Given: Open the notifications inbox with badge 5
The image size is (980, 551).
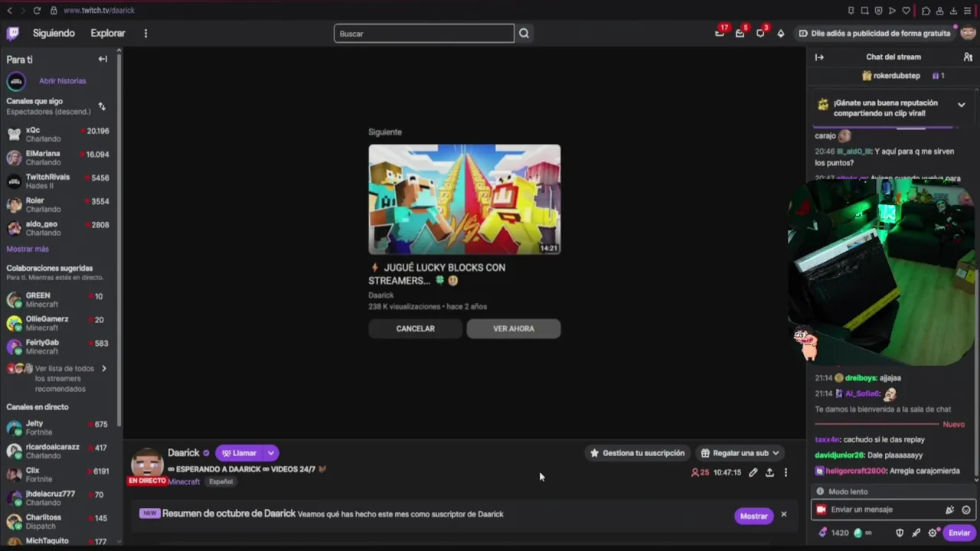Looking at the screenshot, I should 740,33.
